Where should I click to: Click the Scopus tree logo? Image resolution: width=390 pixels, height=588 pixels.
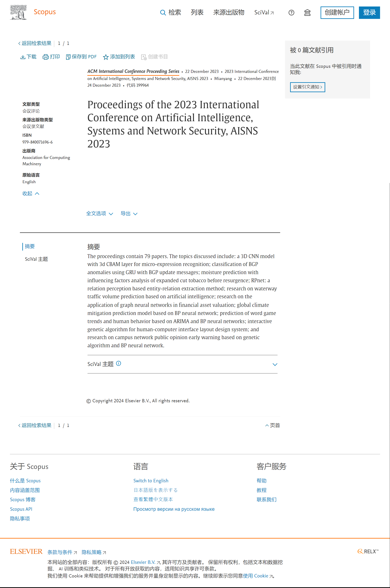18,12
